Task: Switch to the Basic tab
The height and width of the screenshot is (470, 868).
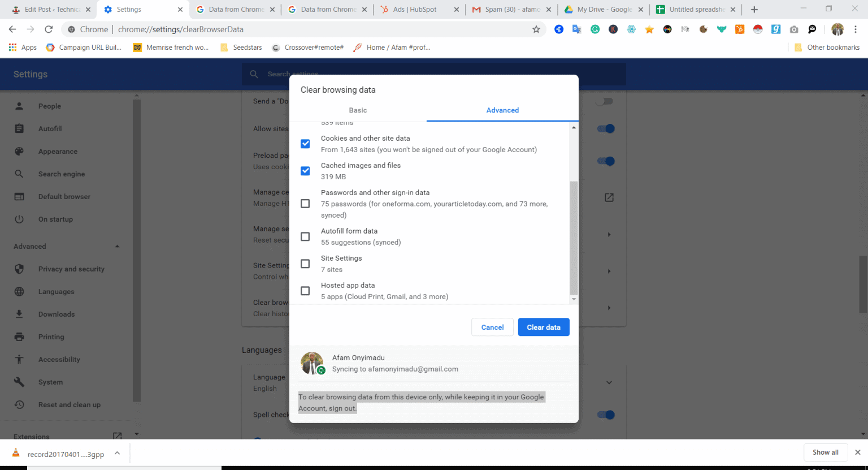Action: click(x=358, y=110)
